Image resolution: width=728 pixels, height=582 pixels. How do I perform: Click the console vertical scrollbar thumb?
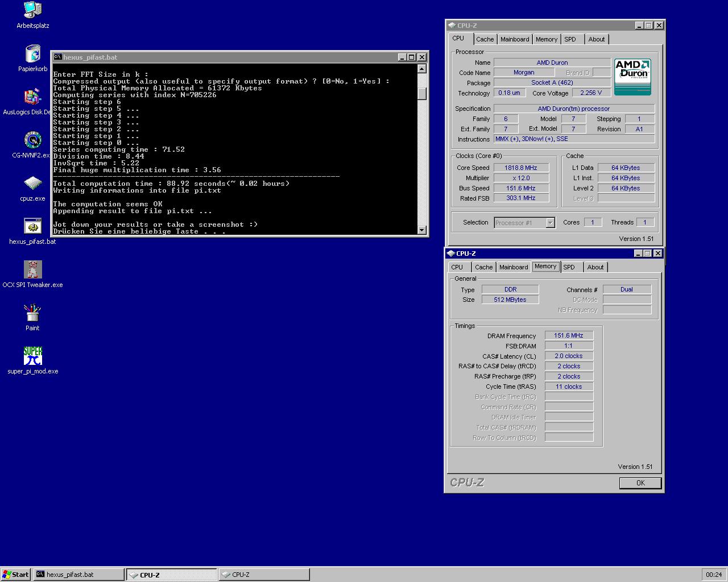pyautogui.click(x=421, y=94)
